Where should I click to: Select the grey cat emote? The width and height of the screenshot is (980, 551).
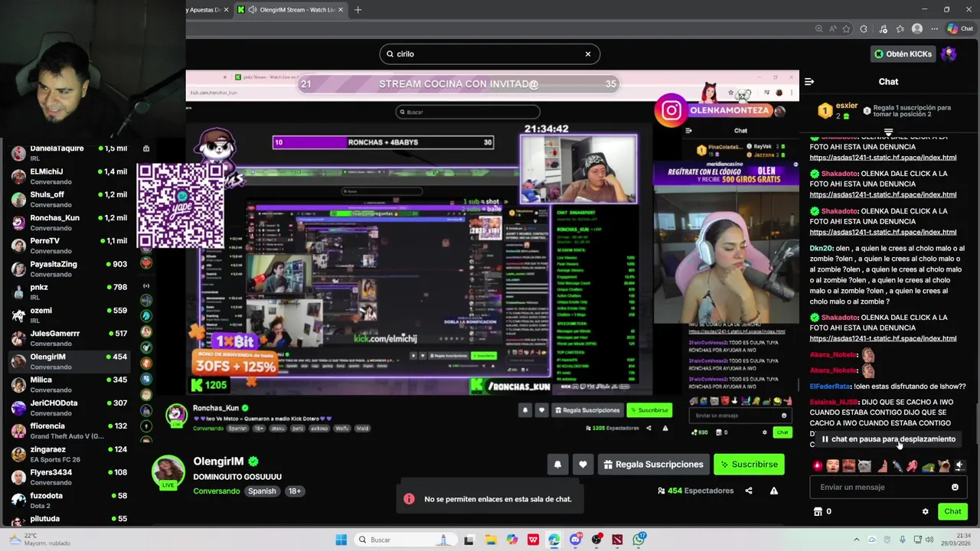point(864,465)
